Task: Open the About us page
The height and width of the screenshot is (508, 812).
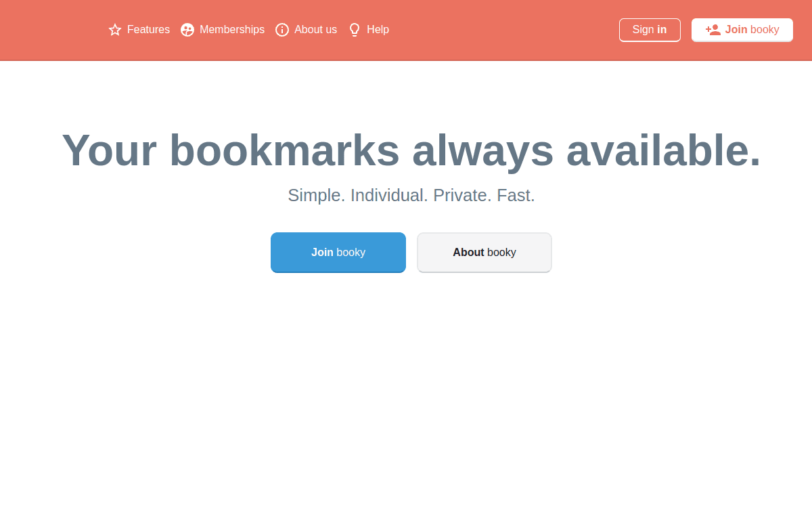Action: point(315,30)
